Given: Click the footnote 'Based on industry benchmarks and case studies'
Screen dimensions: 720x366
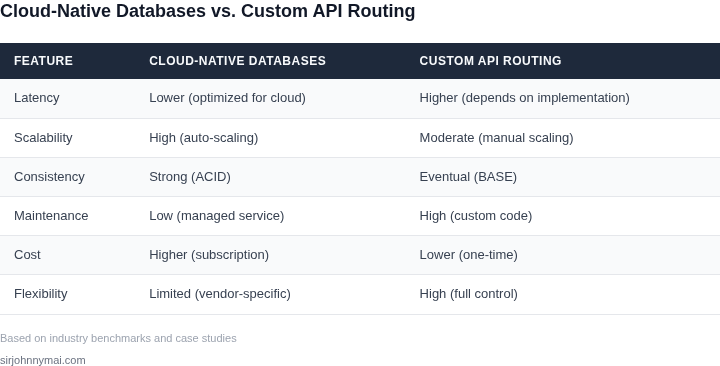Looking at the screenshot, I should (118, 338).
